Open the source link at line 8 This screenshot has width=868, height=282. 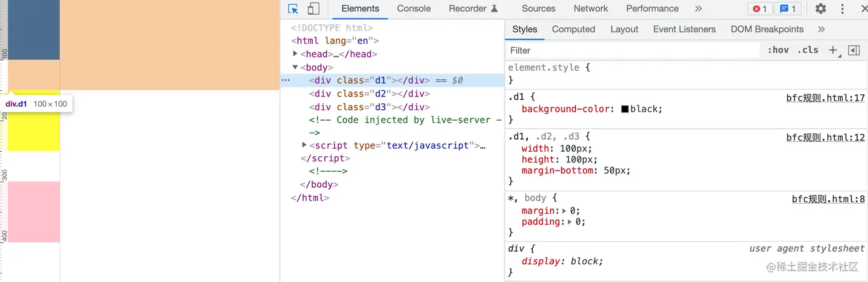point(828,199)
